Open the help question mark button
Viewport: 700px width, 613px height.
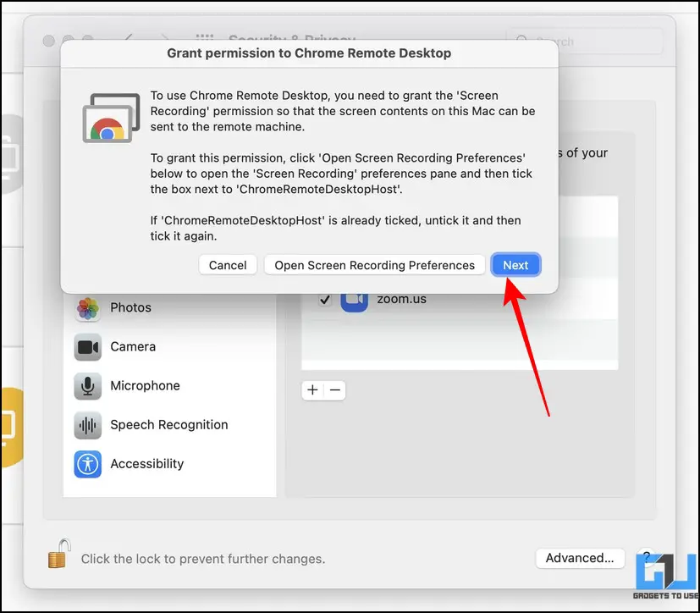tap(647, 557)
